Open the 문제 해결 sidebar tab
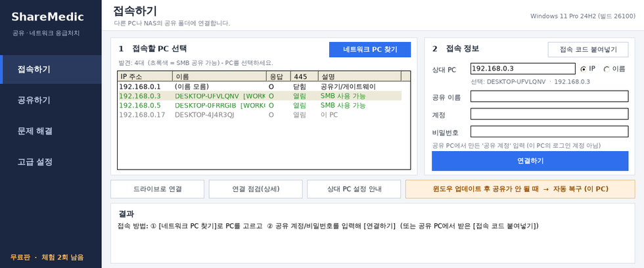The height and width of the screenshot is (268, 644). pos(51,131)
